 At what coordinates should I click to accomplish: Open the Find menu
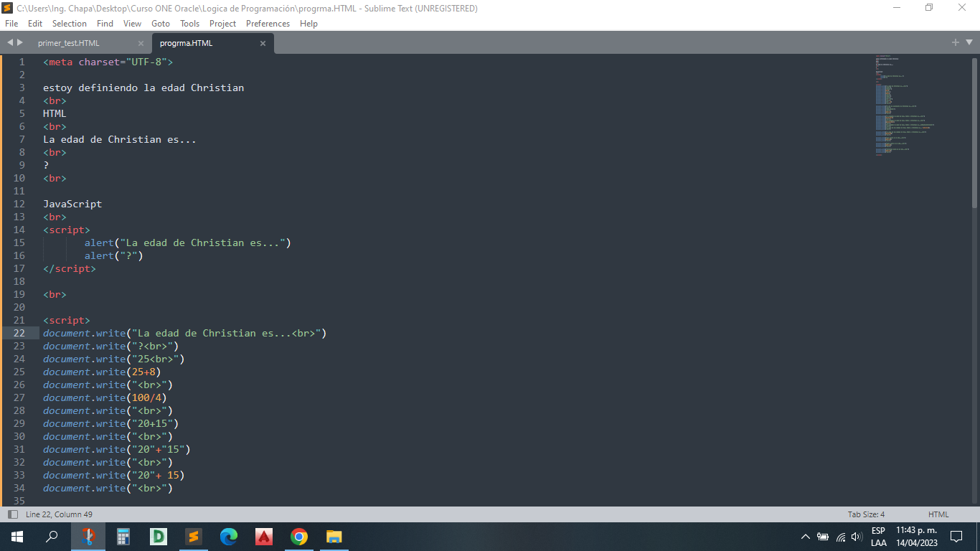(x=105, y=24)
